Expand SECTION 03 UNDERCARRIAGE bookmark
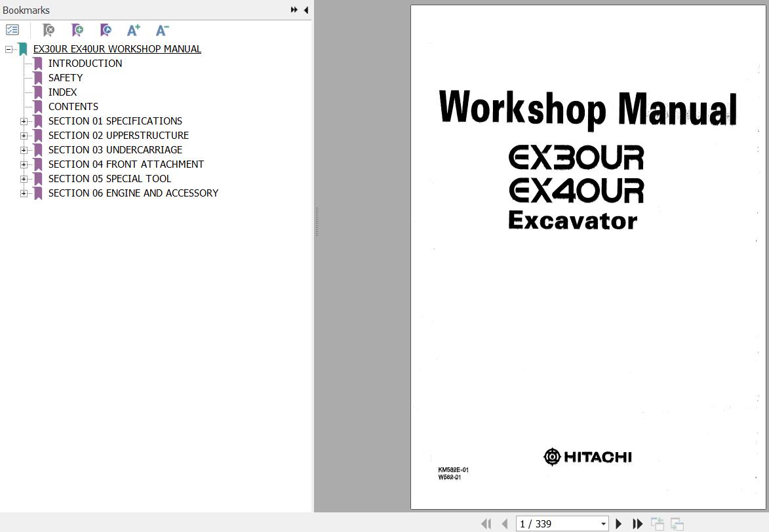The width and height of the screenshot is (769, 532). (x=24, y=150)
